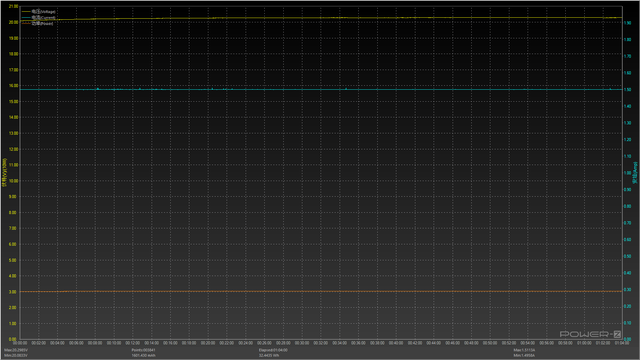This screenshot has height=360, width=640.
Task: Select the Max voltage 20.2965V readout
Action: pyautogui.click(x=16, y=350)
